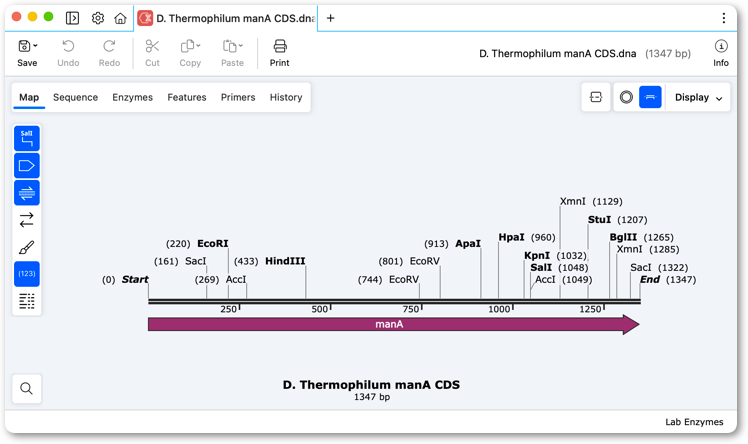This screenshot has height=444, width=748.
Task: Open settings gear in title bar
Action: pos(98,18)
